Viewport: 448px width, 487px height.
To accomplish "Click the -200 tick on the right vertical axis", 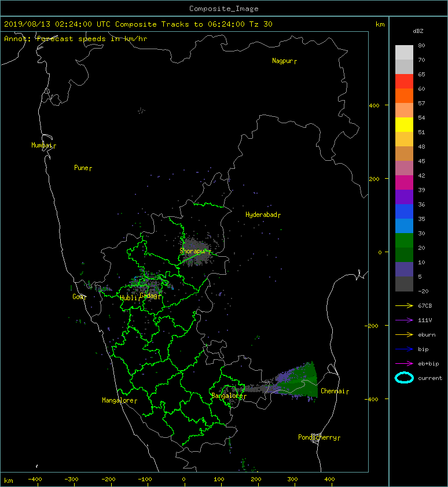I will pyautogui.click(x=372, y=326).
